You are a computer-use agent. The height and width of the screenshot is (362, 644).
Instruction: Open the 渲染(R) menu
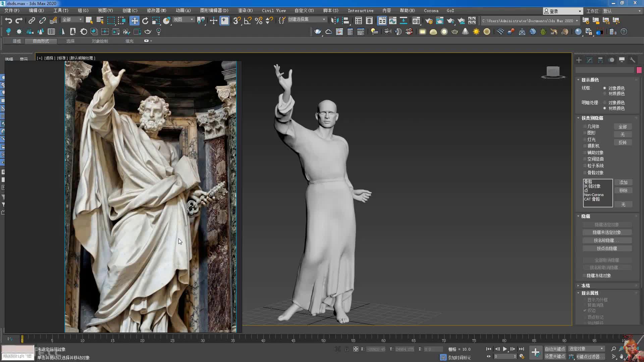245,11
